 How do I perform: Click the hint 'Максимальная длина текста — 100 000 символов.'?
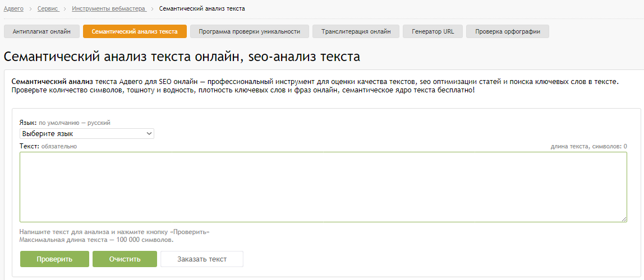click(x=96, y=240)
